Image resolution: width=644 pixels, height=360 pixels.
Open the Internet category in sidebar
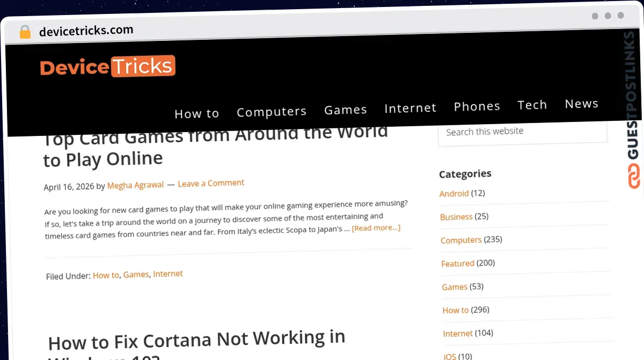[458, 334]
